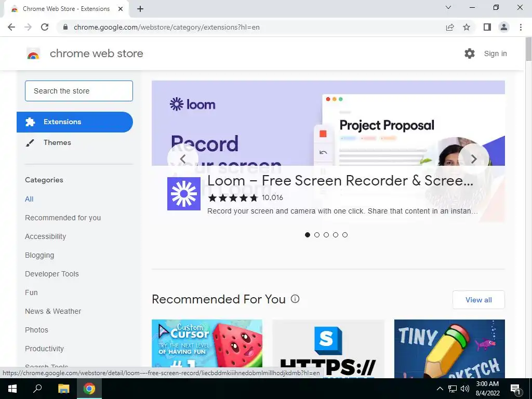
Task: Open volume control tray icon
Action: 465,389
